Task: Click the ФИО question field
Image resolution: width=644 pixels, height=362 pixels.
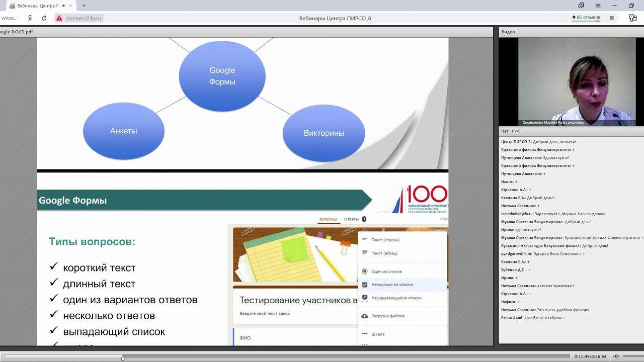Action: 245,338
